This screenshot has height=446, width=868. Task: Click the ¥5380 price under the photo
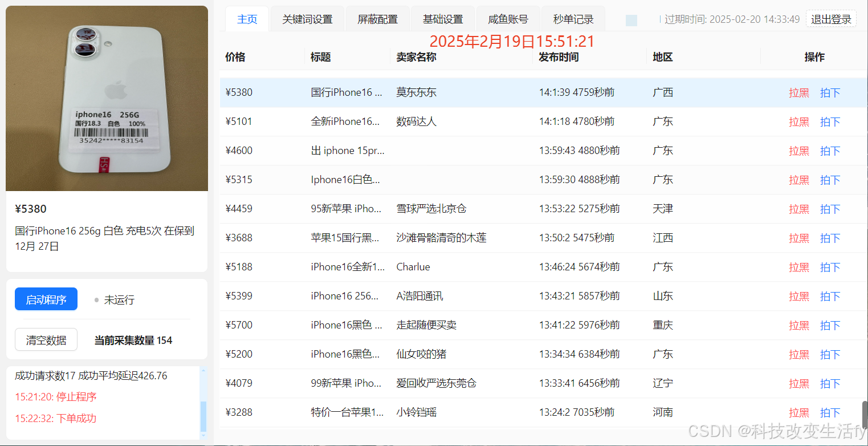click(31, 209)
